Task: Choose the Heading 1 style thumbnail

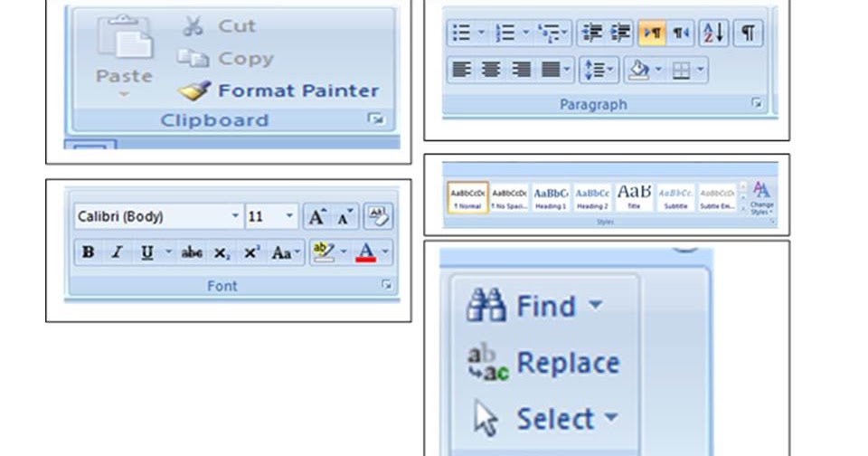Action: click(551, 198)
